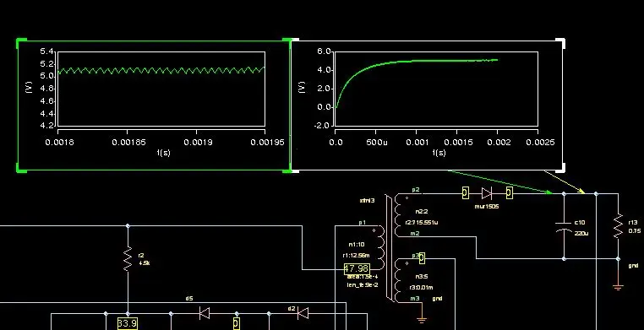Select the r13 0.75 resistor symbol
Image resolution: width=644 pixels, height=330 pixels.
618,226
